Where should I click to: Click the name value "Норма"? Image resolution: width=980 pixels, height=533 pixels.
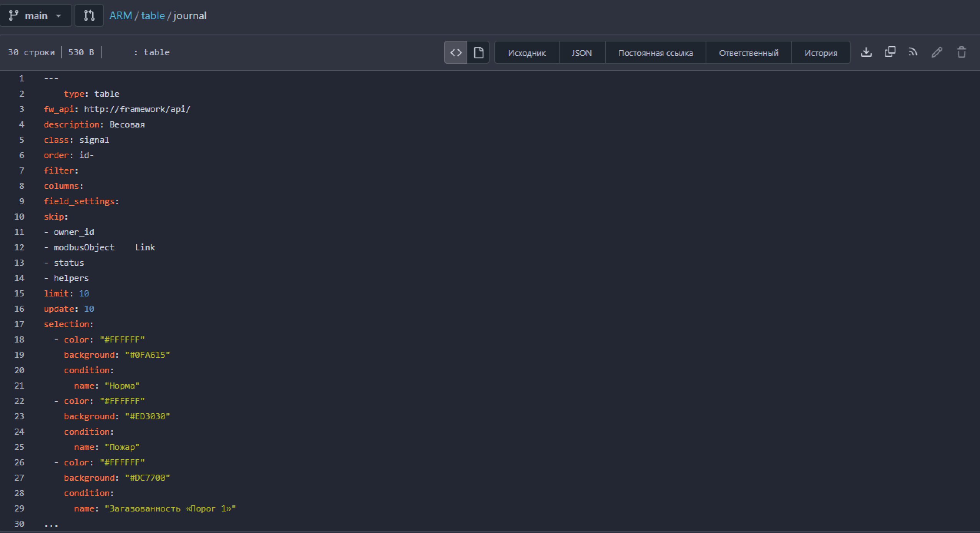point(122,386)
